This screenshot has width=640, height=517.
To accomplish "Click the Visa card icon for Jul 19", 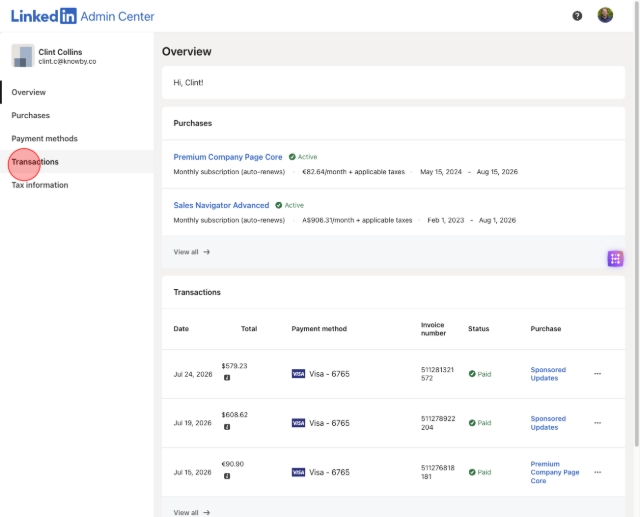I will (298, 423).
